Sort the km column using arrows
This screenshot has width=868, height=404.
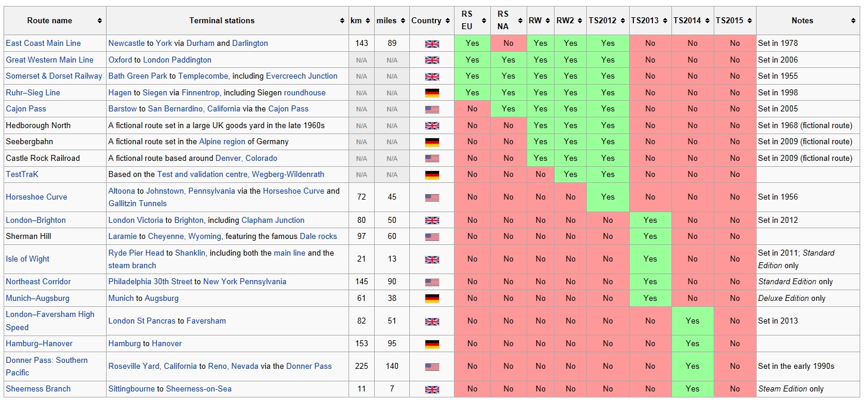368,21
